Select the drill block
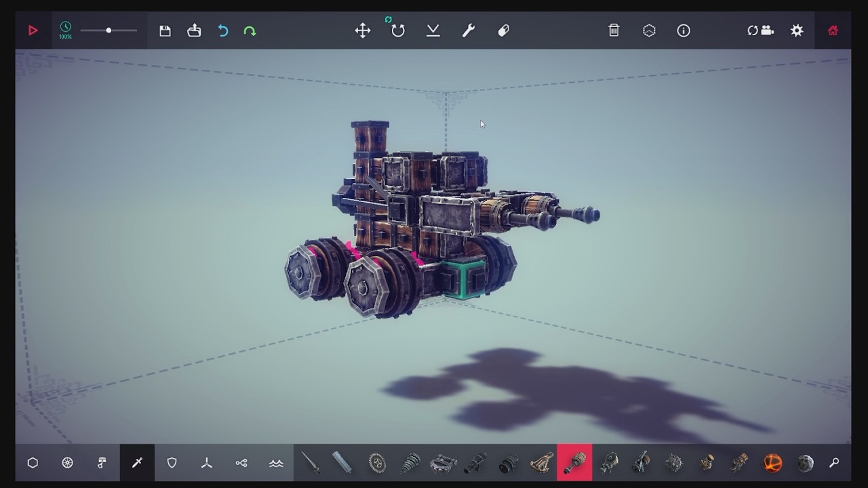The image size is (868, 488). coord(410,463)
